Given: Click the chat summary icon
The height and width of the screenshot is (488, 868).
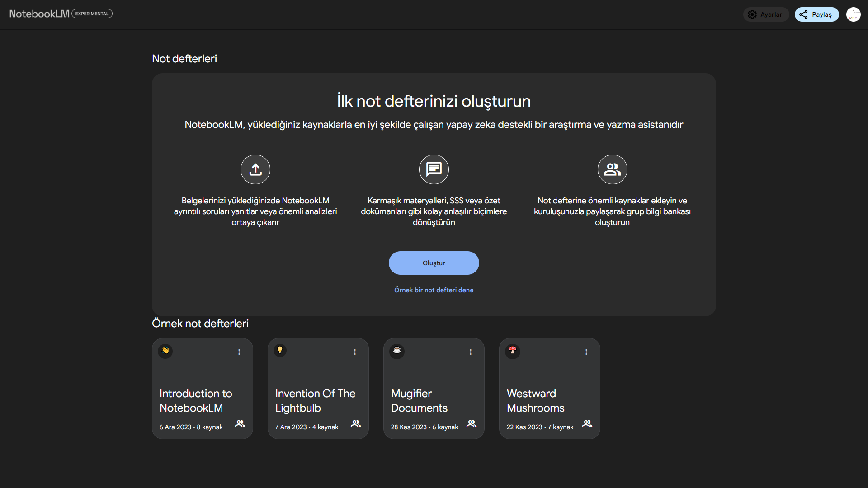Looking at the screenshot, I should 434,169.
